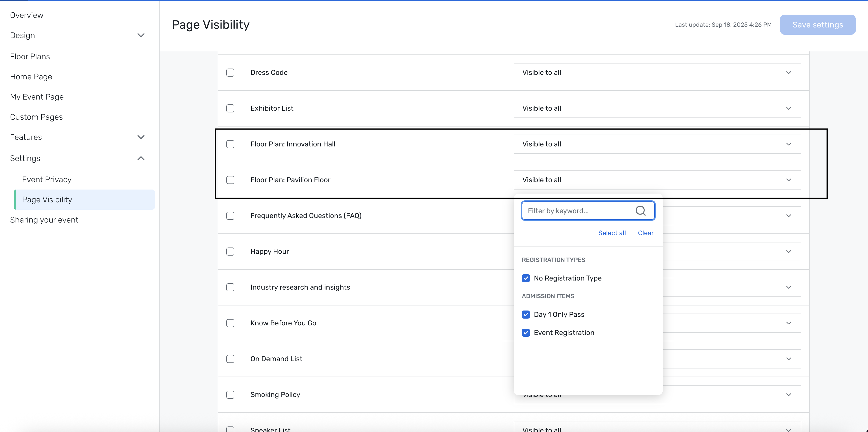868x432 pixels.
Task: Open the Dress Code visibility dropdown arrow
Action: pos(788,73)
